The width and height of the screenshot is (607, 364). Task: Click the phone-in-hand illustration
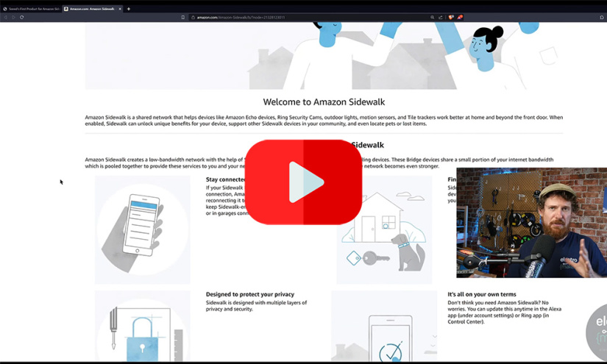(143, 229)
